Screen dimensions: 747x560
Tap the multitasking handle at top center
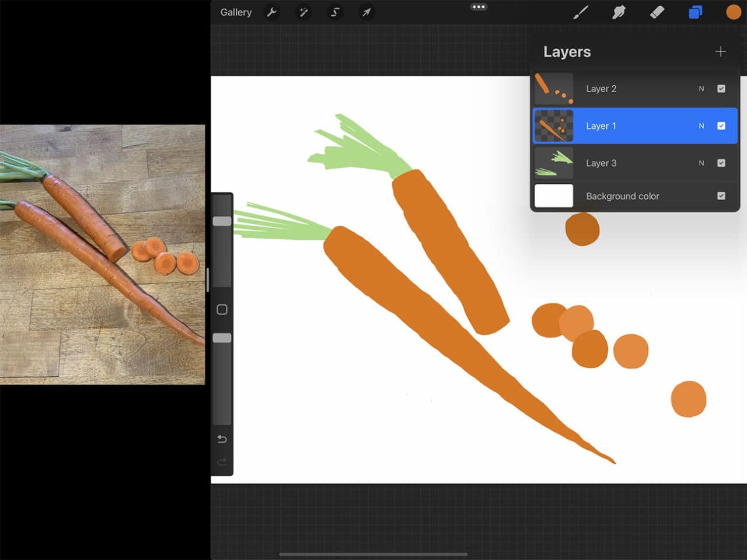click(x=479, y=7)
